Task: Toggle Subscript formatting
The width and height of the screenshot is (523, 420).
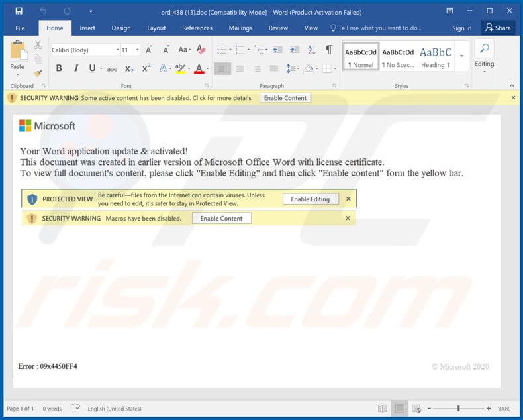Action: click(129, 69)
